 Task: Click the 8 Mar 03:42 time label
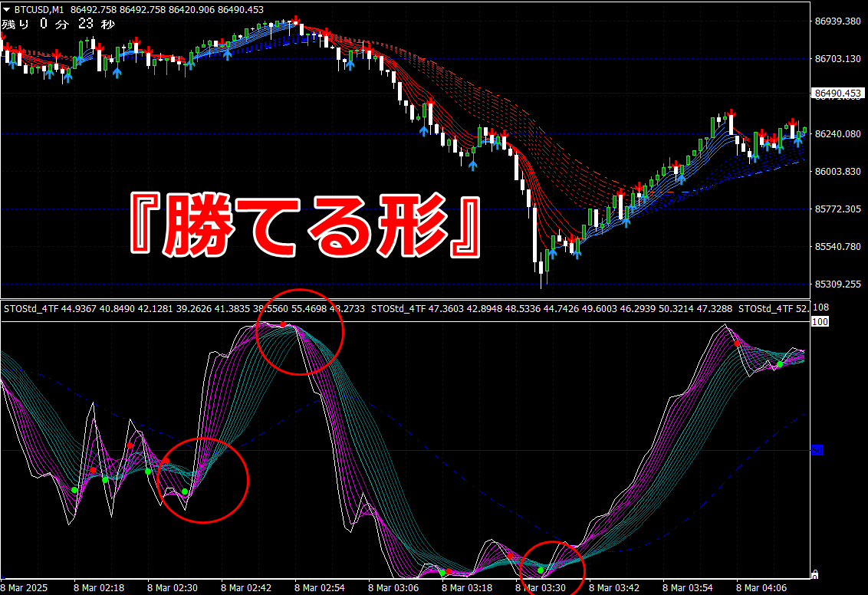(614, 588)
